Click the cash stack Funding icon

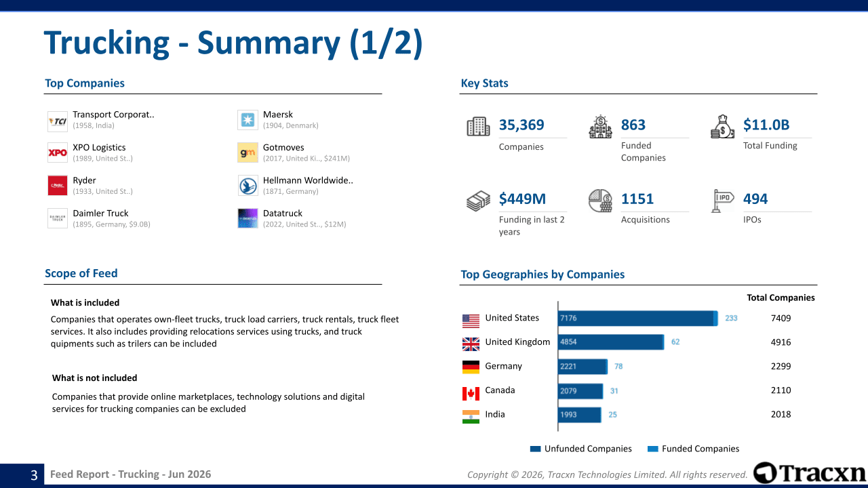(478, 201)
